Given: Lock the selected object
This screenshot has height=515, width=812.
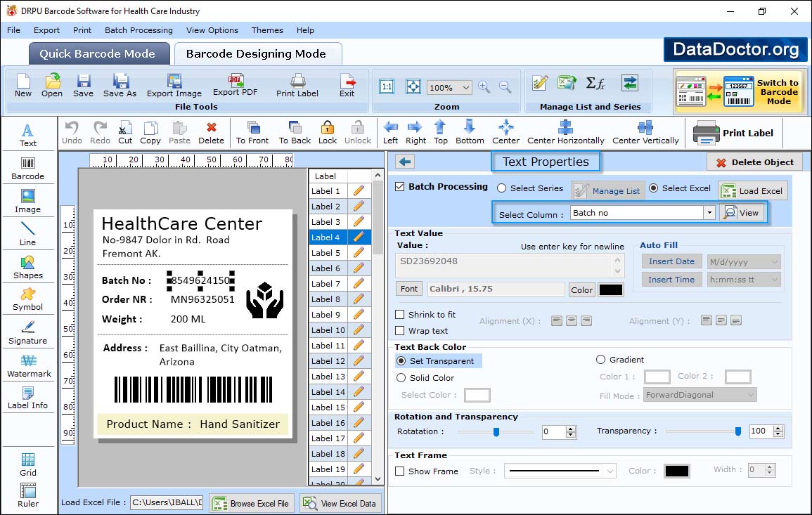Looking at the screenshot, I should (328, 133).
